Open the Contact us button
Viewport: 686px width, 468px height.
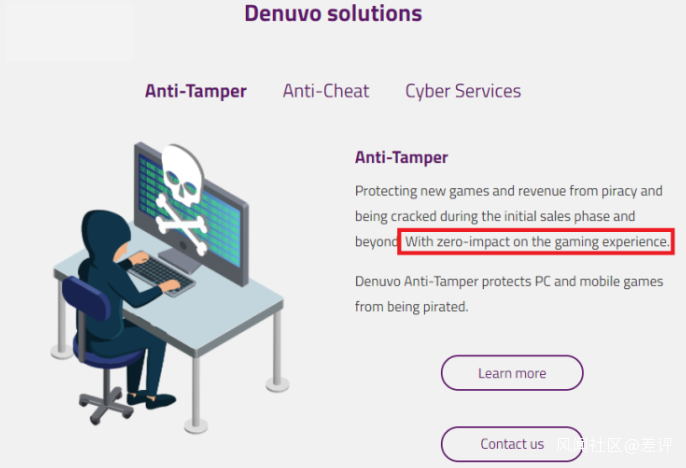click(x=512, y=444)
